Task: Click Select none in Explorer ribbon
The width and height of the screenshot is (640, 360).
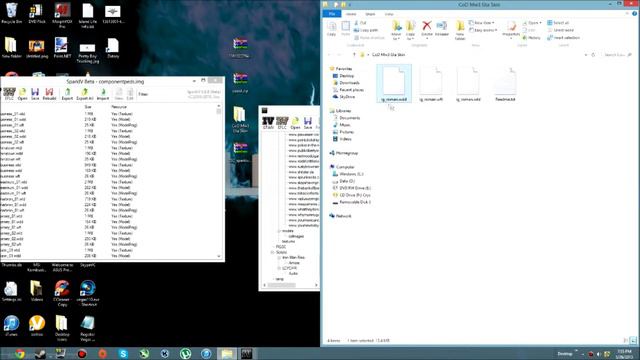Action: tap(560, 30)
